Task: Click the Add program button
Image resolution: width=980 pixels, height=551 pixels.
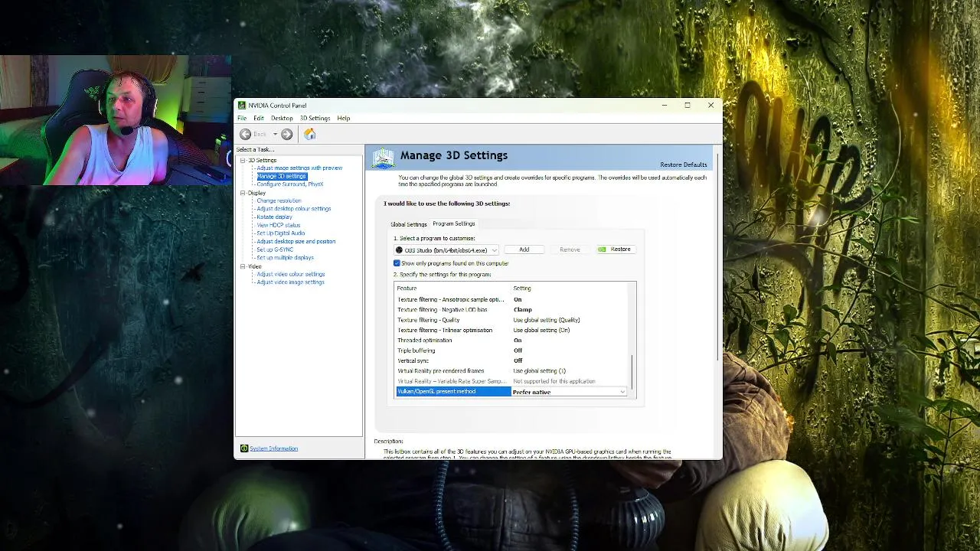Action: point(524,249)
